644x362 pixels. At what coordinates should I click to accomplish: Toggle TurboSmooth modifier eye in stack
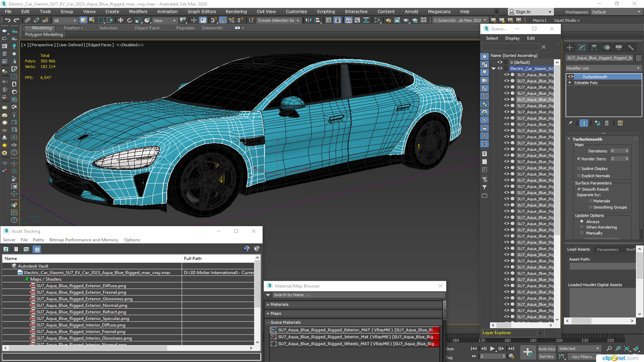coord(571,77)
